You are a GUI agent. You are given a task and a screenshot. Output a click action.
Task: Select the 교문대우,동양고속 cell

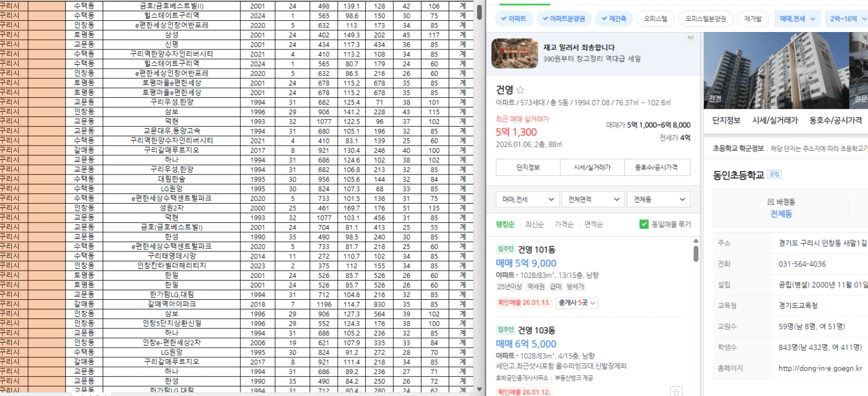click(x=171, y=131)
